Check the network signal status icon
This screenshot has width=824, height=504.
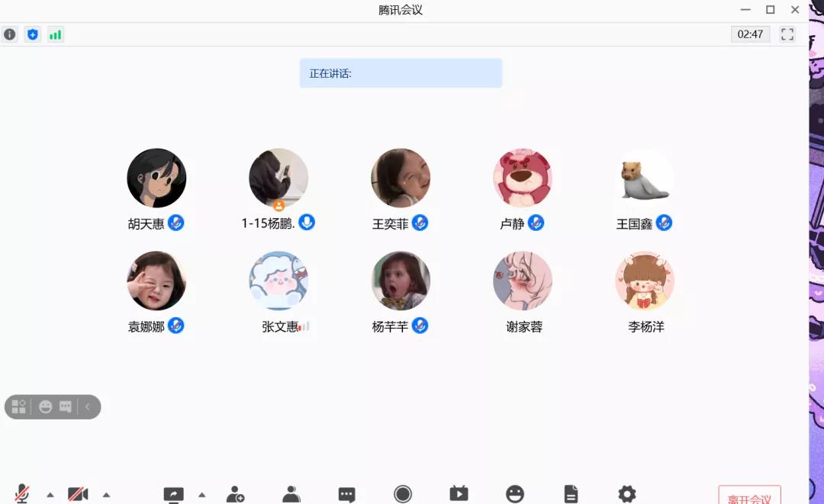click(55, 34)
